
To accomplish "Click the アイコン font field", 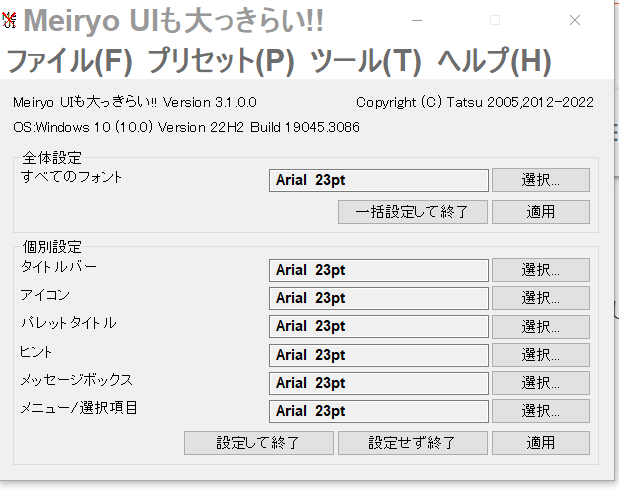I will pos(379,299).
